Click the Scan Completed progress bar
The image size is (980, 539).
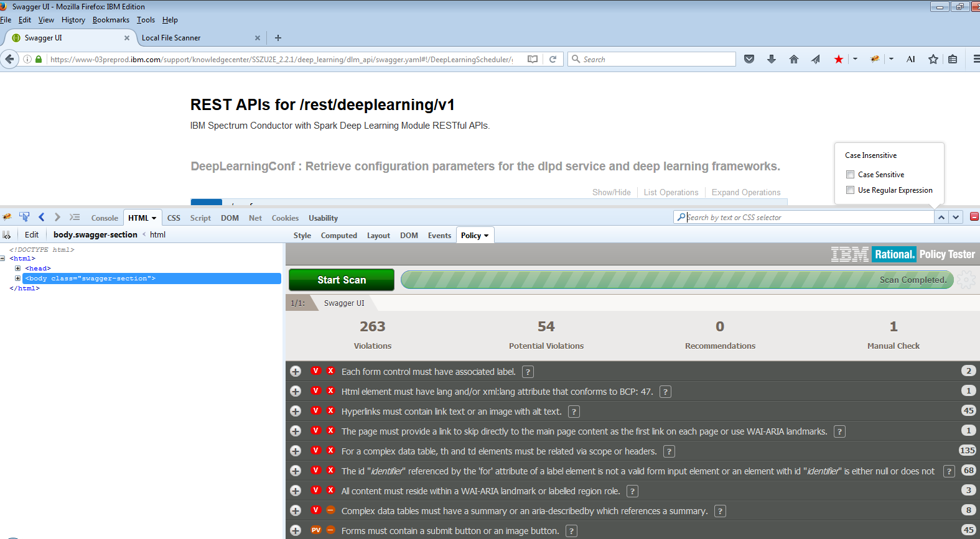pos(677,280)
